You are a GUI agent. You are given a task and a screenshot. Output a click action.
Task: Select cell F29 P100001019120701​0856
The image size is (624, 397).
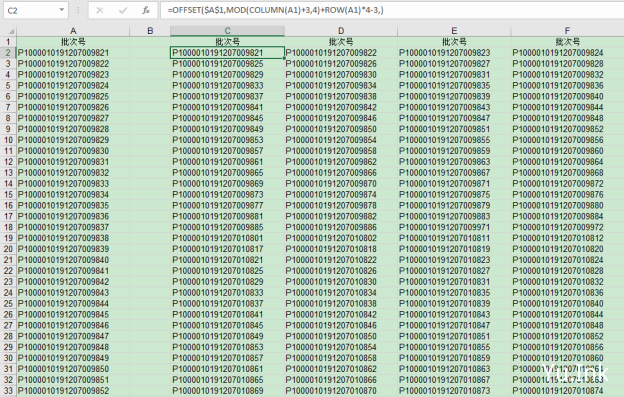[567, 347]
